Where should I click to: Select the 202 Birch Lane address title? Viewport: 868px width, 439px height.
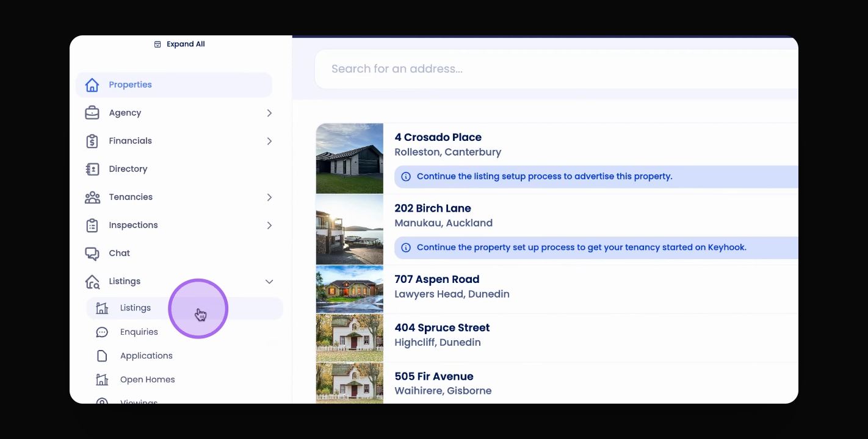click(x=433, y=208)
